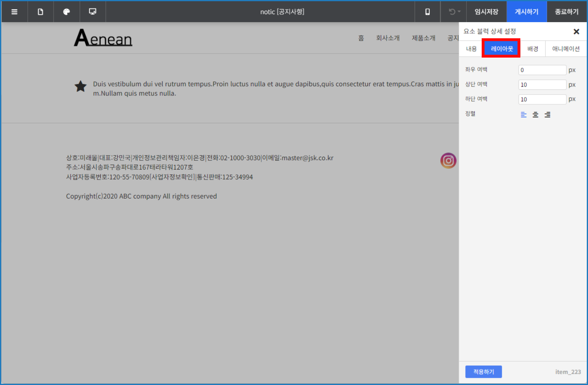
Task: Open the undo history dropdown arrow
Action: [x=459, y=12]
